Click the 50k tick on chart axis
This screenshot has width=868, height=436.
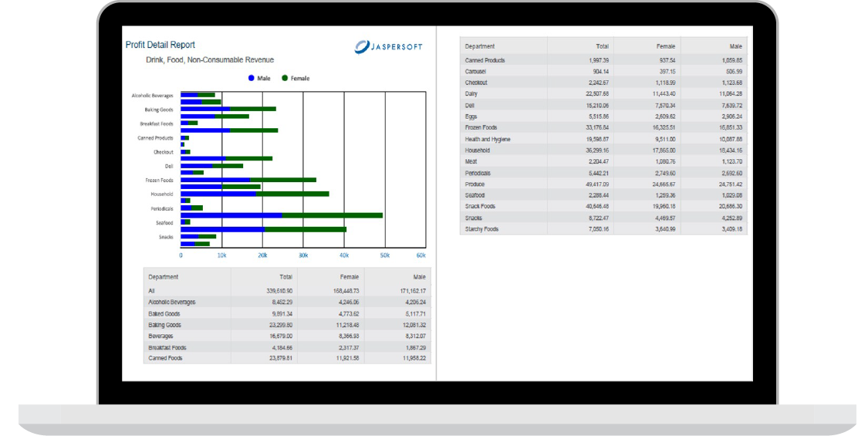(385, 255)
